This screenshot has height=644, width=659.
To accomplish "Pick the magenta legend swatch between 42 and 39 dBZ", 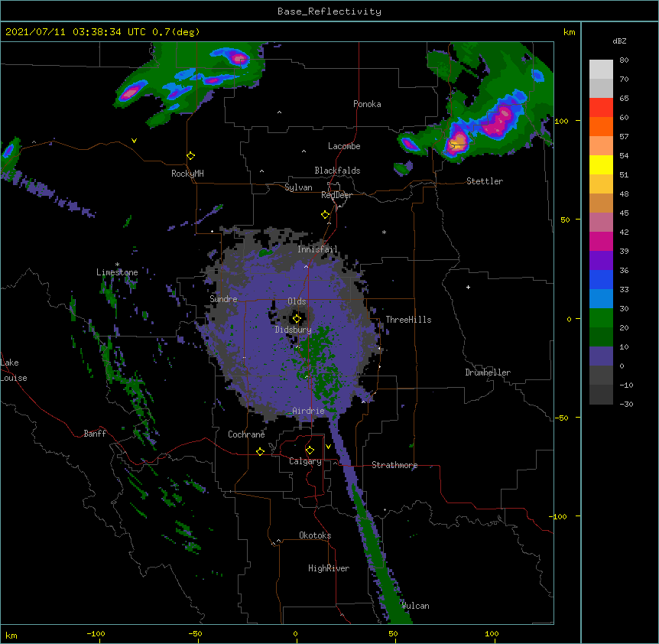I will click(601, 241).
